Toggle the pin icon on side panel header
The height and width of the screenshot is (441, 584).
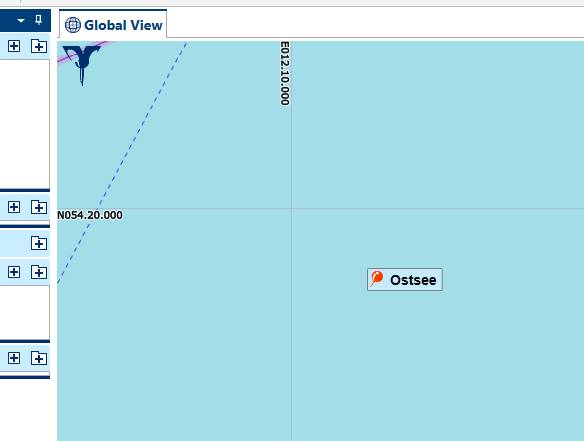tap(38, 19)
